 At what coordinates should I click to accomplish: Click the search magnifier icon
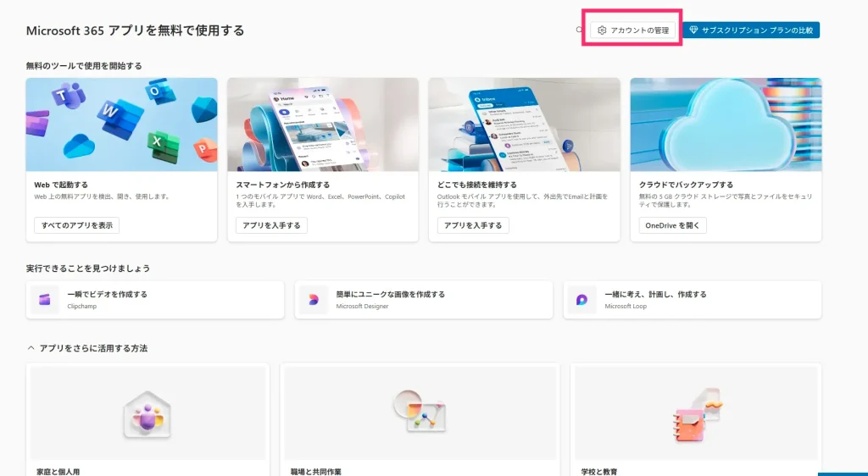[579, 30]
